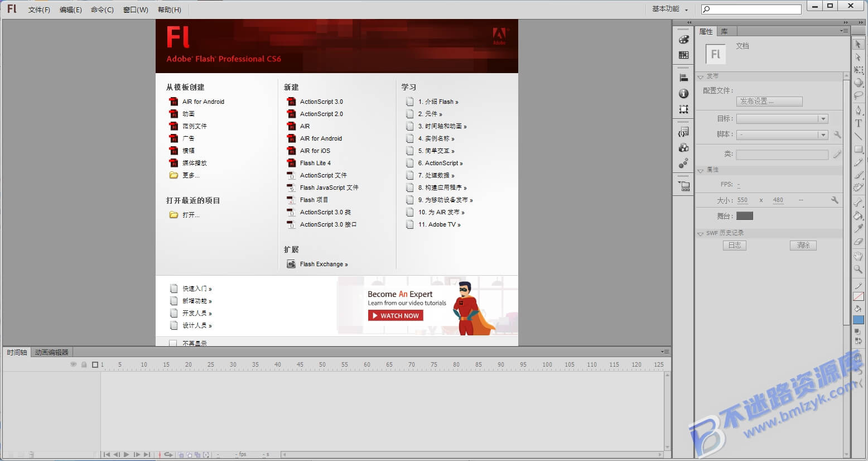Select the Selection tool in the toolbar
Image resolution: width=868 pixels, height=461 pixels.
tap(859, 44)
